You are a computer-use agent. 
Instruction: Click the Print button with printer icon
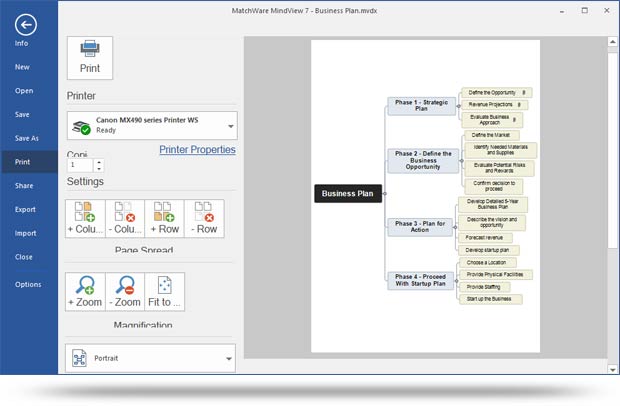click(90, 58)
